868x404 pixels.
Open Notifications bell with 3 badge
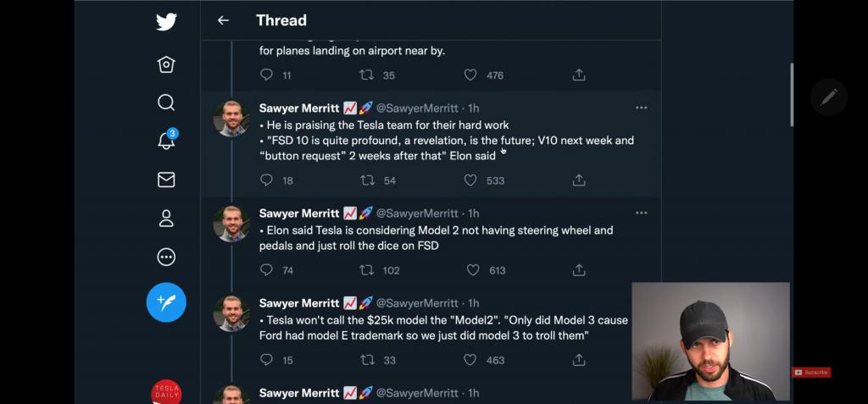(x=166, y=141)
